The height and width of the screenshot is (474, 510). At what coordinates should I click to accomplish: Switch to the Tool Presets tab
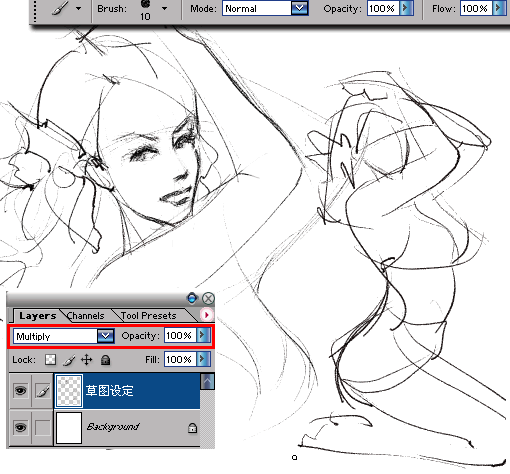[148, 316]
